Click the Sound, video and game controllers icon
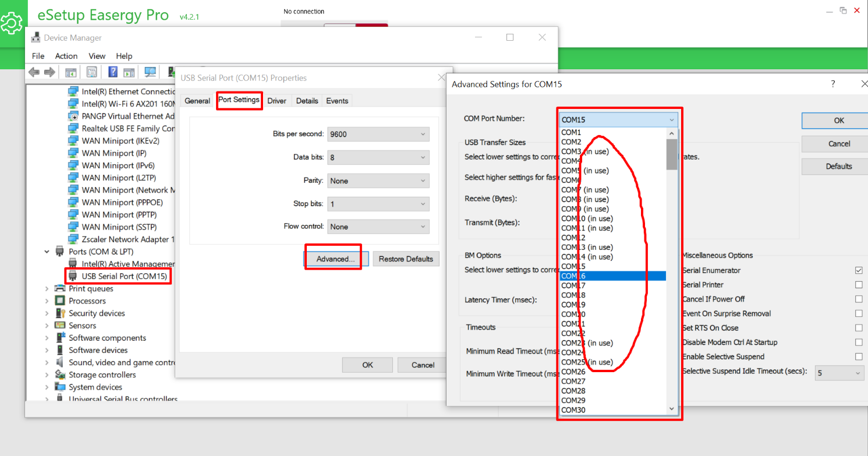This screenshot has height=456, width=868. [x=59, y=362]
